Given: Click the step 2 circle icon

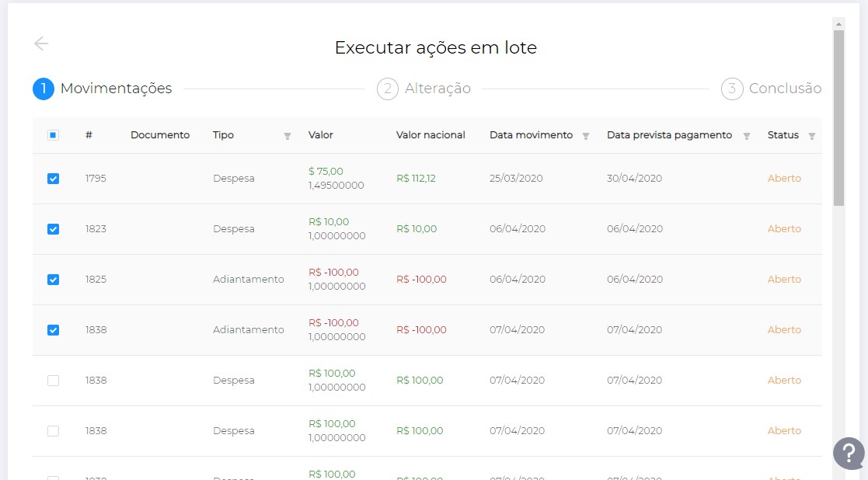Looking at the screenshot, I should [388, 89].
